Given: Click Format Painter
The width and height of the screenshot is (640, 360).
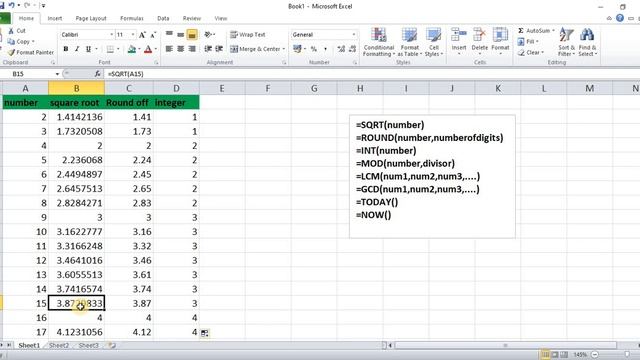Looking at the screenshot, I should point(31,52).
